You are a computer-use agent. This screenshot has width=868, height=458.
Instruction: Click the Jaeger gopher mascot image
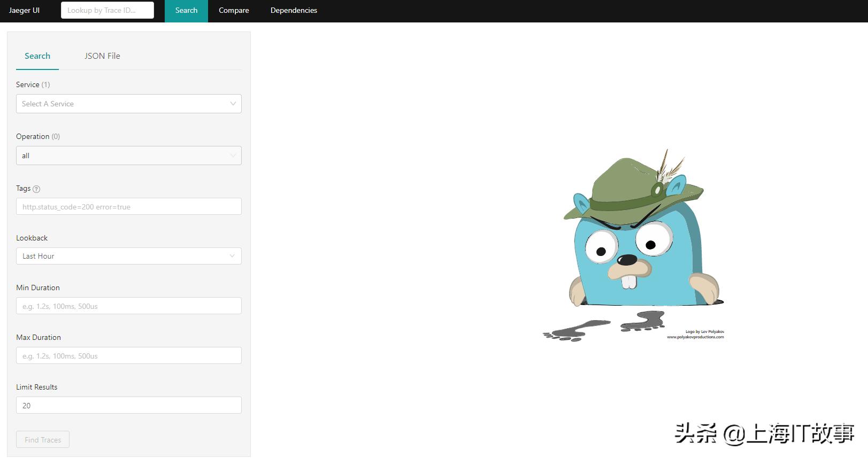pos(634,245)
